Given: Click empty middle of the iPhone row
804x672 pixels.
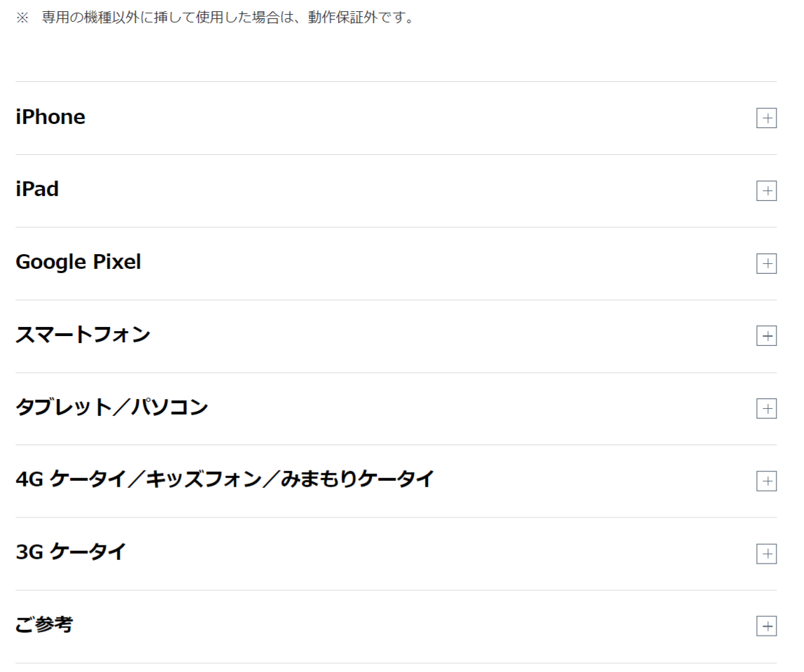Looking at the screenshot, I should click(420, 118).
